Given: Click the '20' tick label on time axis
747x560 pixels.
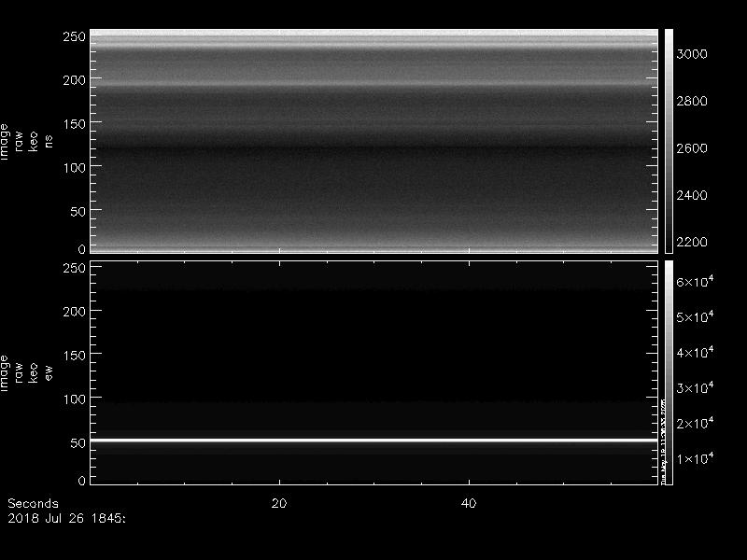Looking at the screenshot, I should [x=279, y=503].
